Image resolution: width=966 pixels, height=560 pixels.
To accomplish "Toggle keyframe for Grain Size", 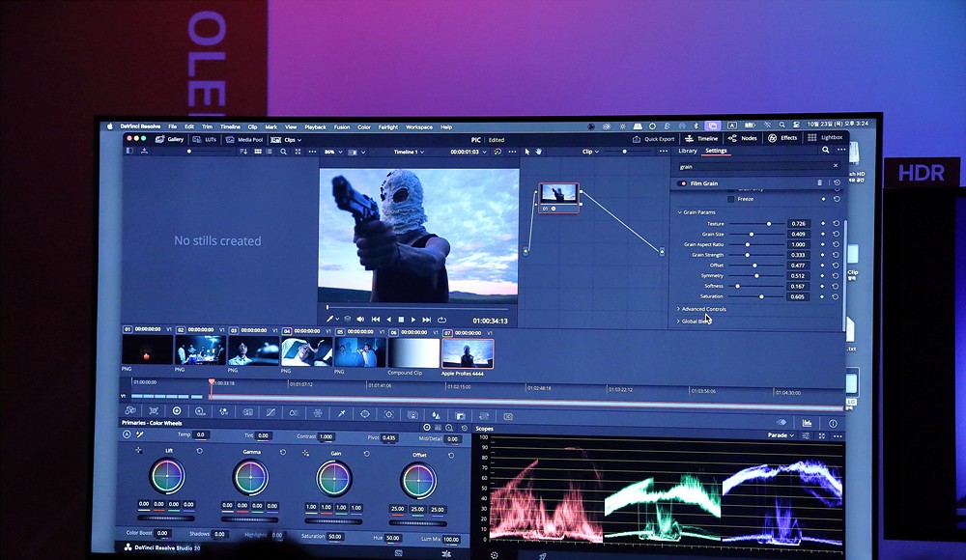I will pyautogui.click(x=823, y=235).
